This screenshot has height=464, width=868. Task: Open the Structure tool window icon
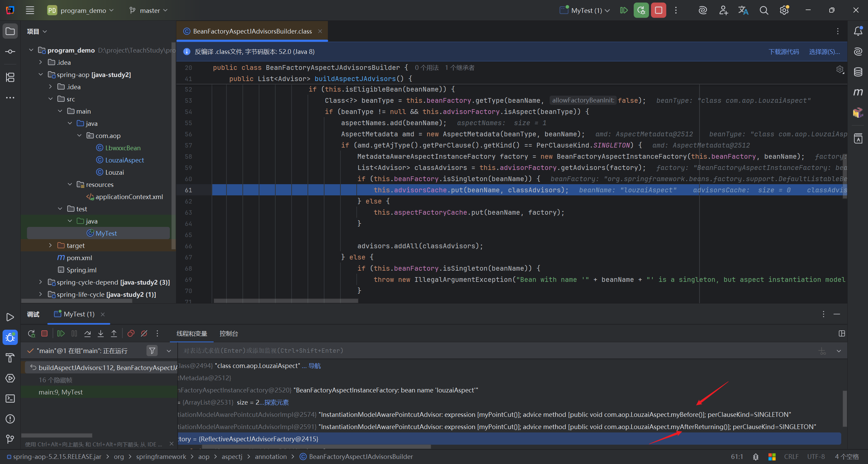click(10, 77)
